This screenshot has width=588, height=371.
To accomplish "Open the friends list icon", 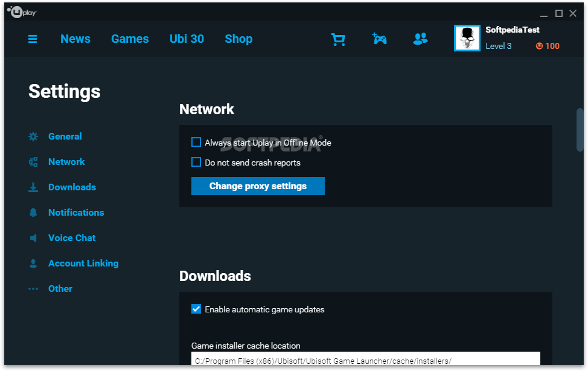I will click(420, 39).
